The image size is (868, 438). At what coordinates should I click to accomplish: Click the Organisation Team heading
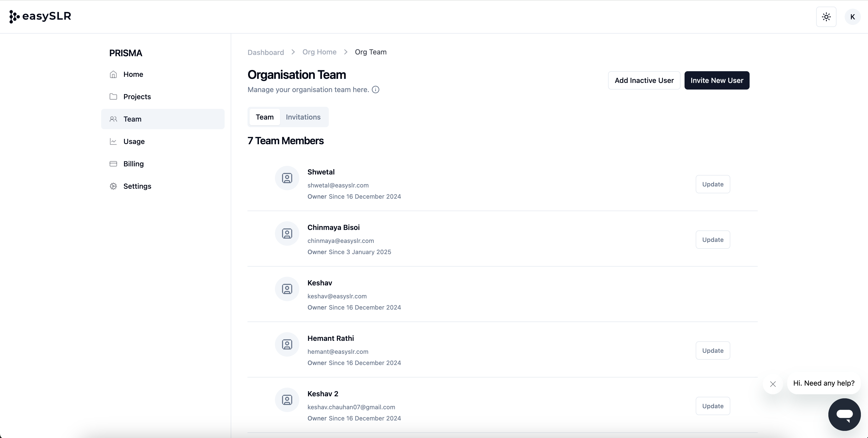(297, 75)
